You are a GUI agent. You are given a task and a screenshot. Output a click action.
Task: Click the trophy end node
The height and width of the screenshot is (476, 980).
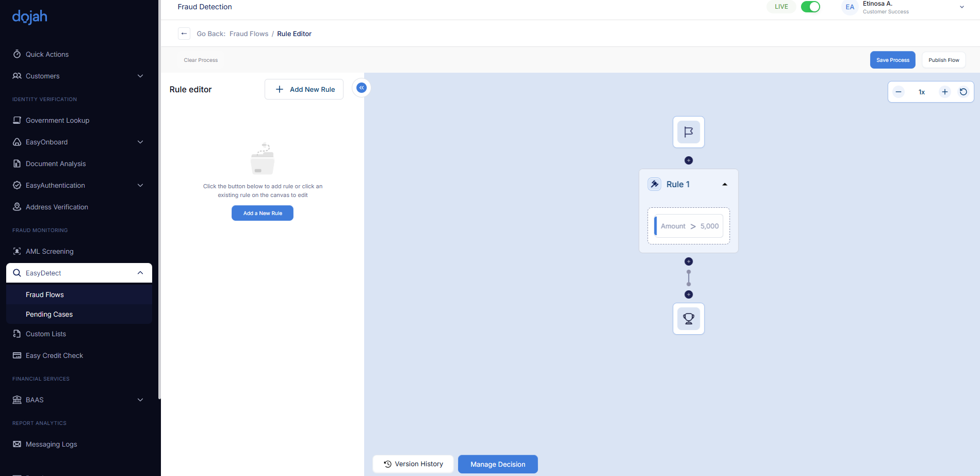689,319
